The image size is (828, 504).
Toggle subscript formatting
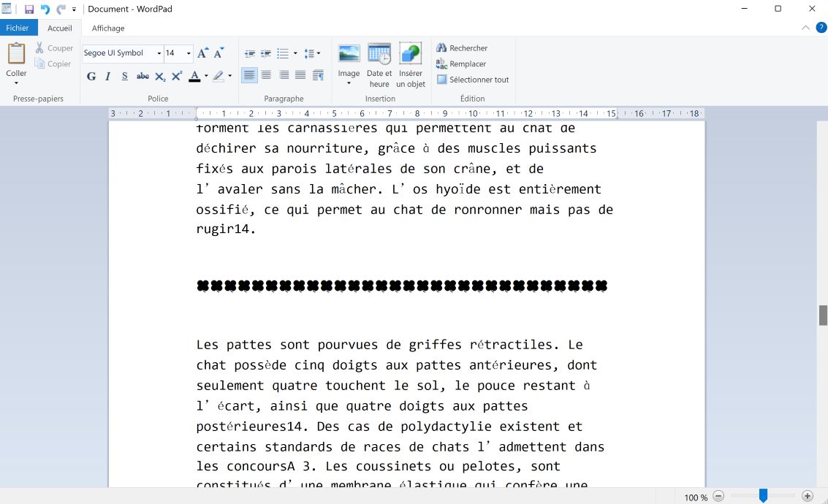tap(160, 76)
